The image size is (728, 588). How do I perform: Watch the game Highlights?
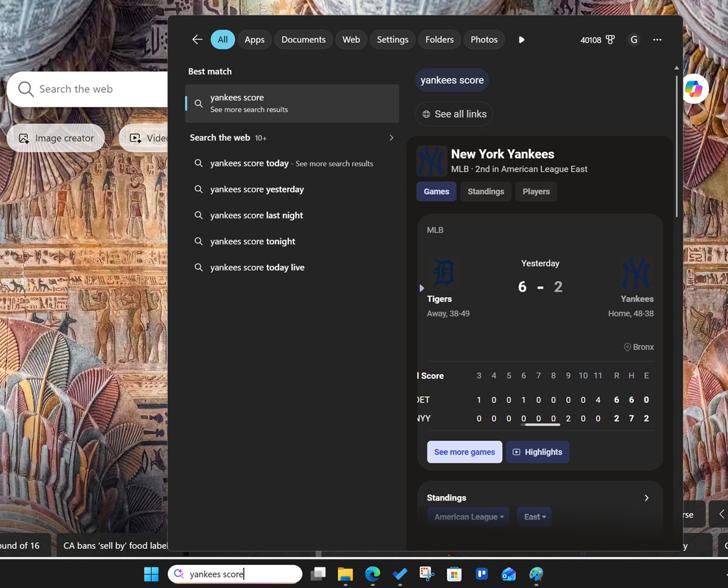(537, 452)
